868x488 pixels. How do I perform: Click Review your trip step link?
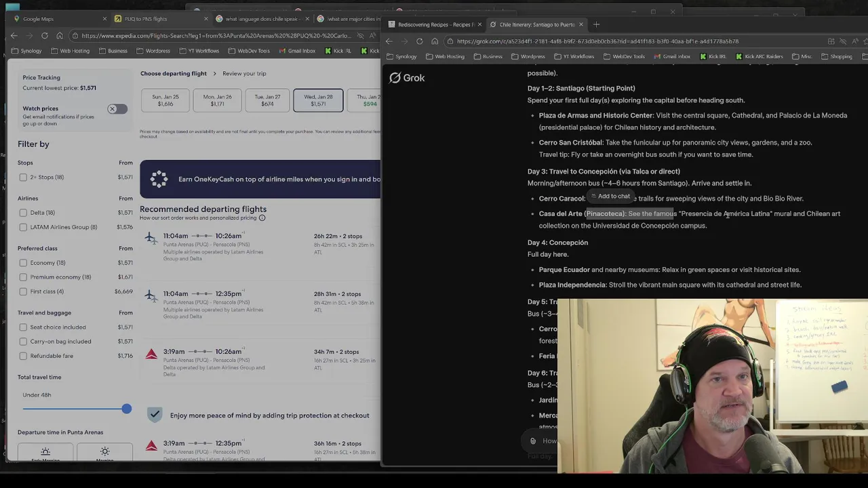click(244, 73)
